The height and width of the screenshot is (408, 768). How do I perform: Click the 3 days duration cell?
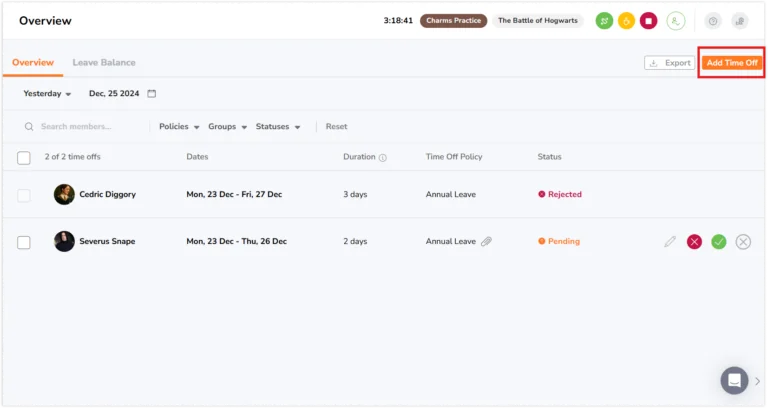(x=355, y=194)
